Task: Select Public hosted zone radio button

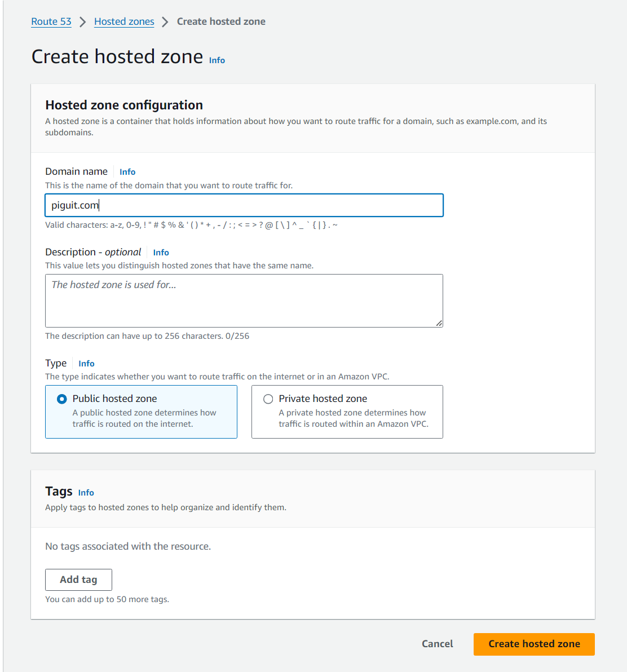Action: coord(61,399)
